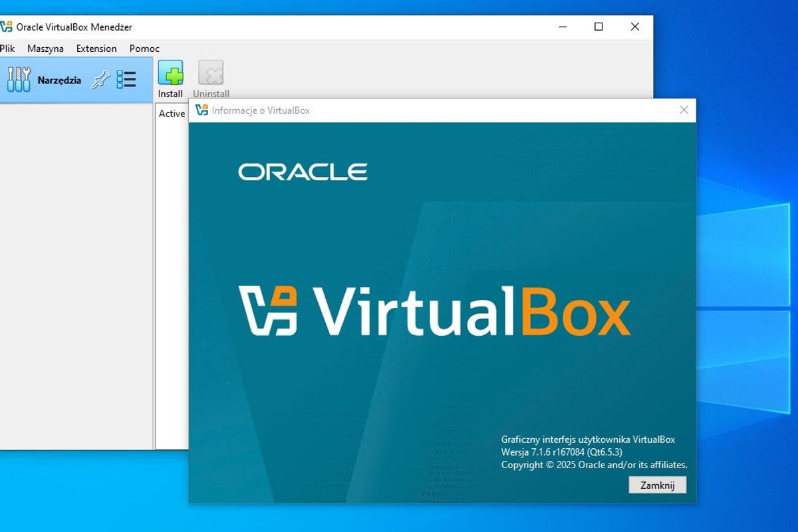Click the green Install extension icon

pyautogui.click(x=170, y=72)
